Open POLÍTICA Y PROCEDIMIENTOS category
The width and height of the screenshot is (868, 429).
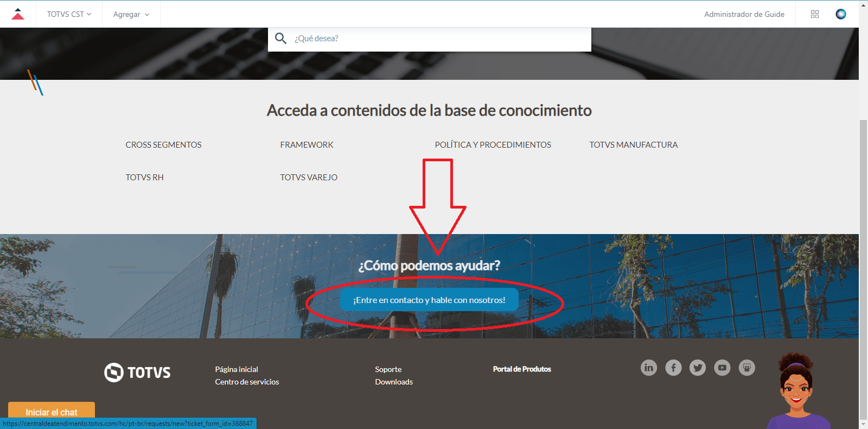pyautogui.click(x=493, y=145)
